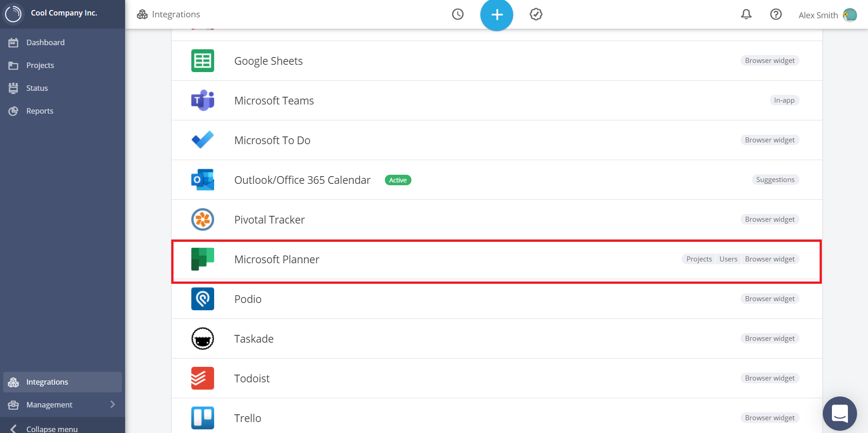
Task: Open the help question mark icon
Action: click(x=776, y=15)
